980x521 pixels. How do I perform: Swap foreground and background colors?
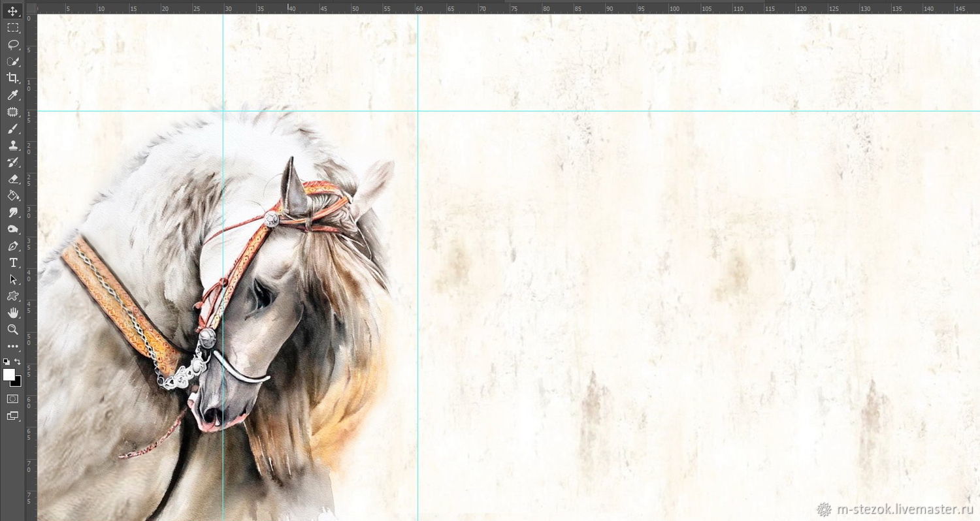click(18, 361)
